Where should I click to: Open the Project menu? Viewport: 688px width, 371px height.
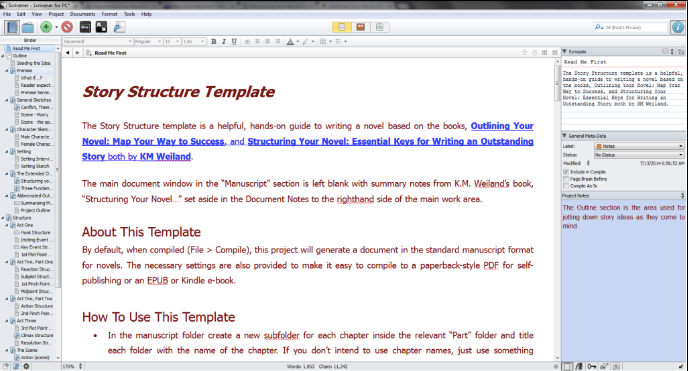coord(56,14)
